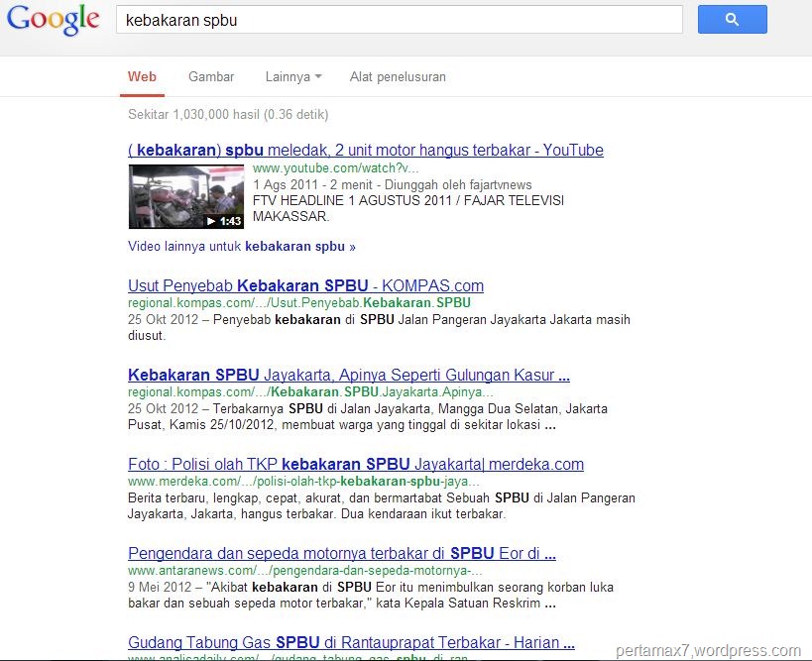Select the Web tab
This screenshot has width=812, height=661.
pos(142,77)
